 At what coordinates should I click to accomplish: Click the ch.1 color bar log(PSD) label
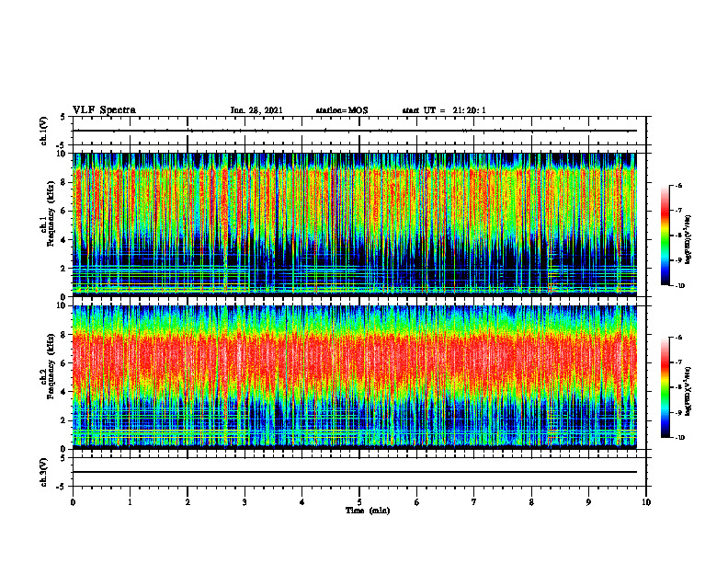pyautogui.click(x=688, y=239)
